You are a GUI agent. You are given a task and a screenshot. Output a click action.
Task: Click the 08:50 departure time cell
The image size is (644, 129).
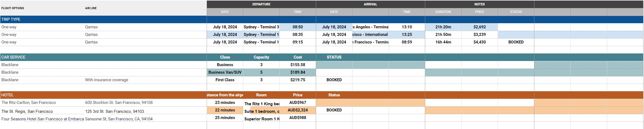click(297, 27)
